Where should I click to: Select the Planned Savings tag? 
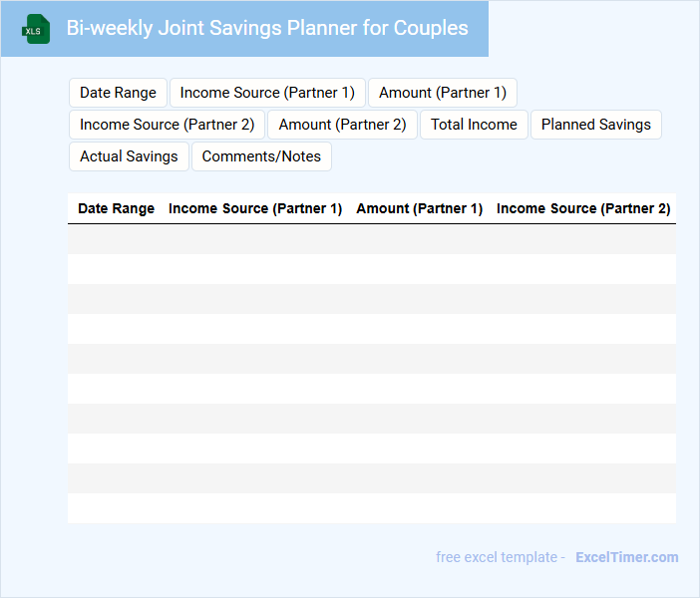coord(595,125)
